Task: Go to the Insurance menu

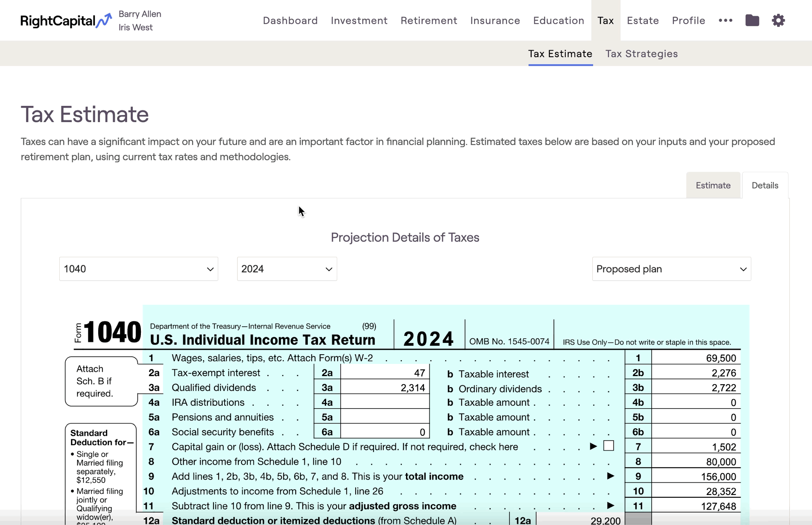Action: 495,20
